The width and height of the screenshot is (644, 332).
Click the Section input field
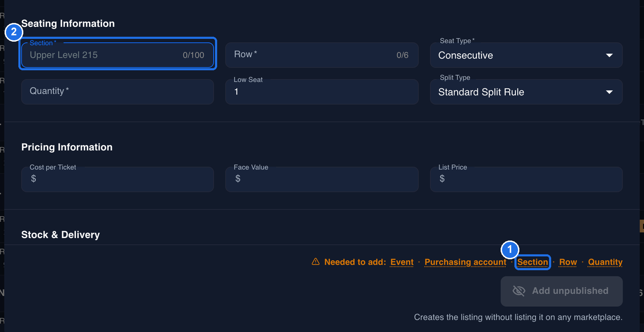pos(118,55)
